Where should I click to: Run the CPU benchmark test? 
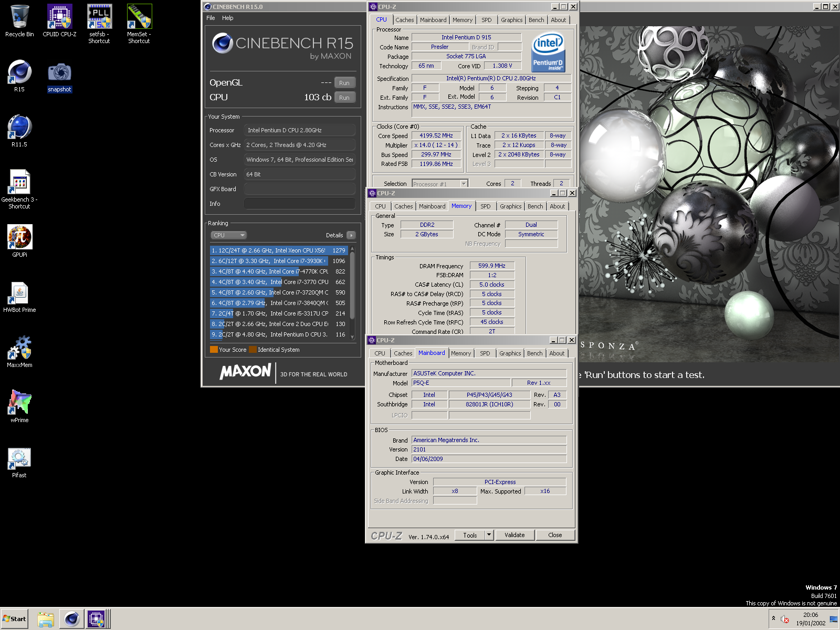click(344, 98)
